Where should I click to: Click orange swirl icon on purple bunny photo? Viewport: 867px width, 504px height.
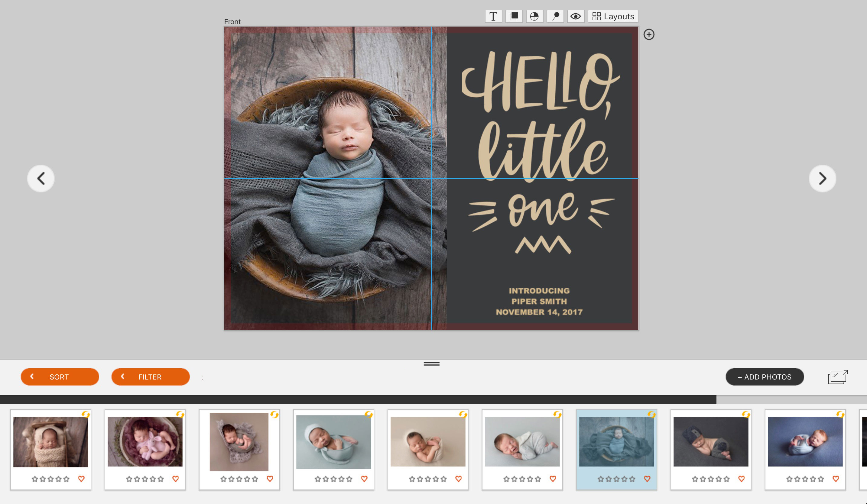coord(180,414)
